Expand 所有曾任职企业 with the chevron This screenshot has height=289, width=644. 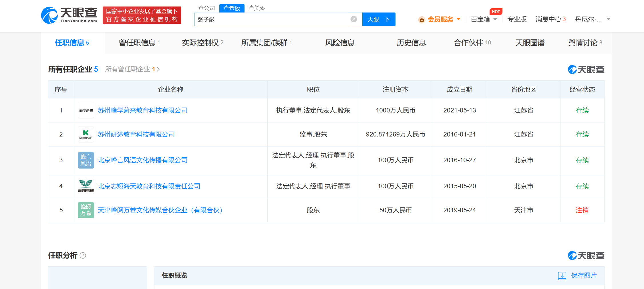(x=158, y=69)
